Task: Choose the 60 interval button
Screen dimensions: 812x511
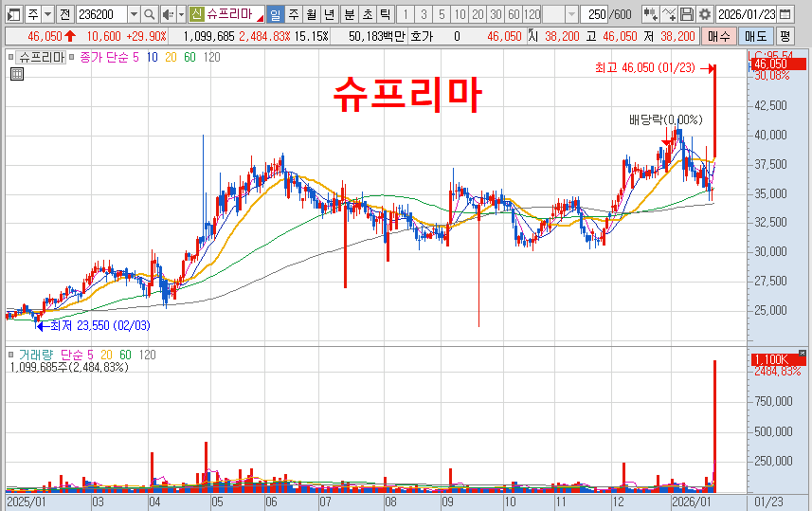Action: pyautogui.click(x=514, y=14)
